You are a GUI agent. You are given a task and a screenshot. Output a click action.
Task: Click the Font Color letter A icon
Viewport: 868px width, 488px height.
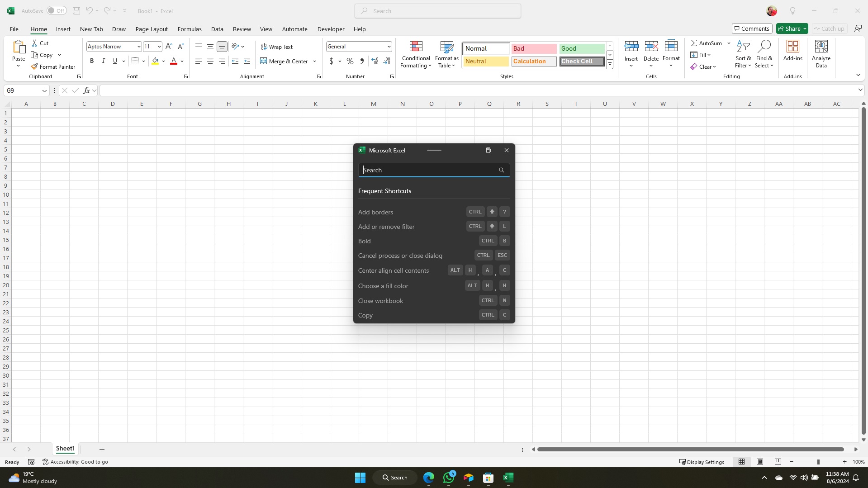[174, 61]
